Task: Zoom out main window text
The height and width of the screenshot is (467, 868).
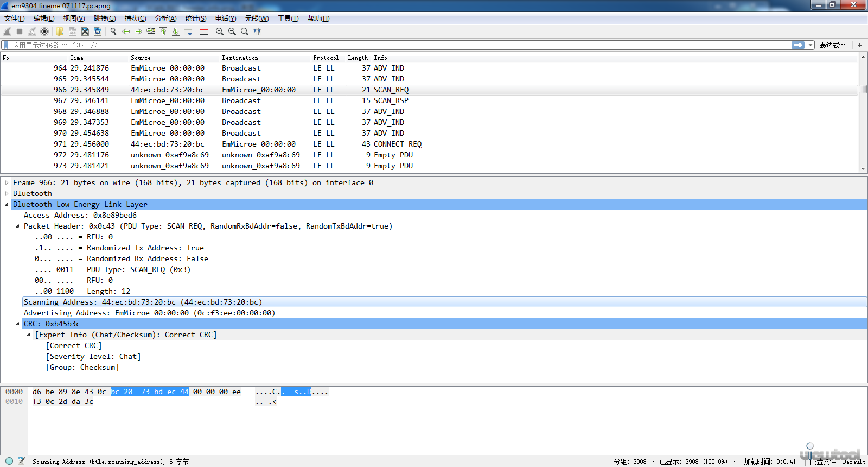Action: pos(232,31)
